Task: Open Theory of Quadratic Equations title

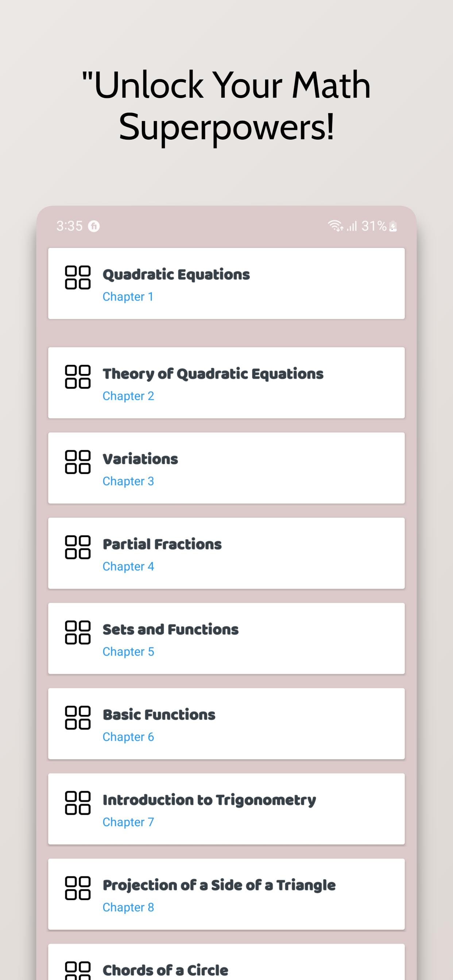Action: coord(213,374)
